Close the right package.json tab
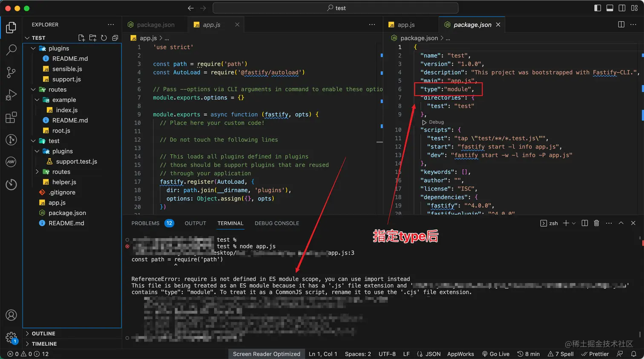The width and height of the screenshot is (644, 359). tap(498, 25)
